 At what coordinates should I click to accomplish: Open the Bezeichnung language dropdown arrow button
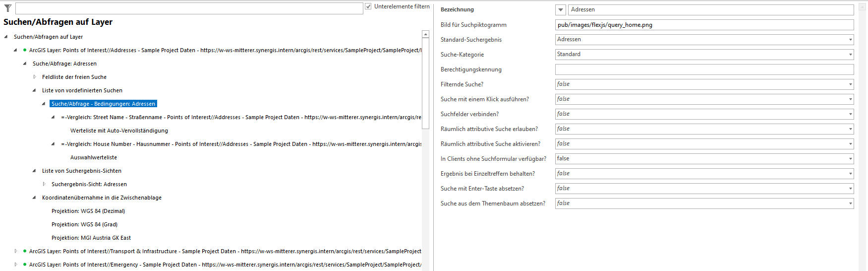tap(561, 10)
